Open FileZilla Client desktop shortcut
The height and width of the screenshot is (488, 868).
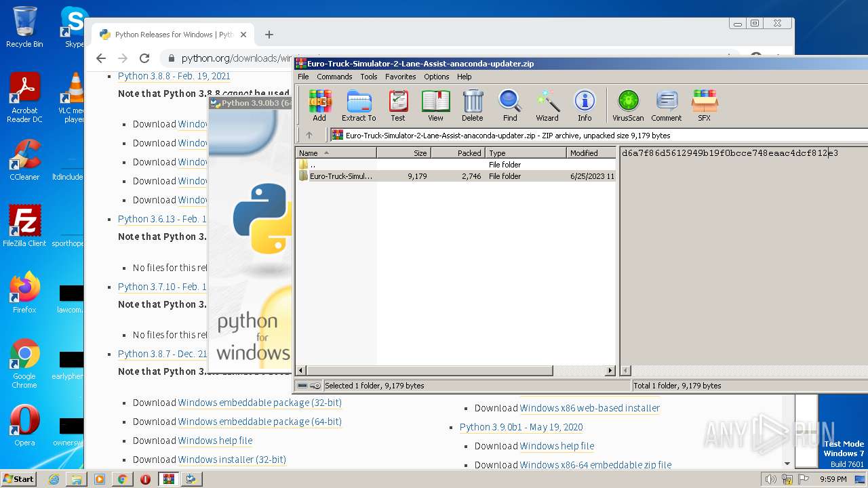coord(24,226)
